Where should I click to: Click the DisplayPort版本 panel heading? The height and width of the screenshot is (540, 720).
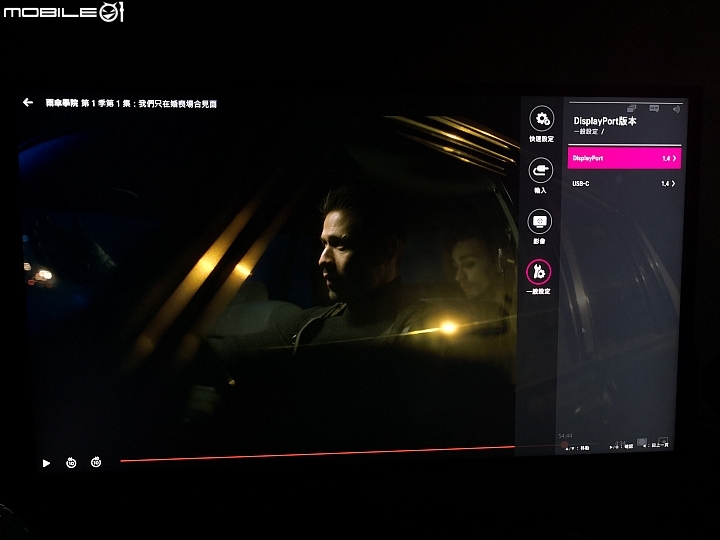605,121
